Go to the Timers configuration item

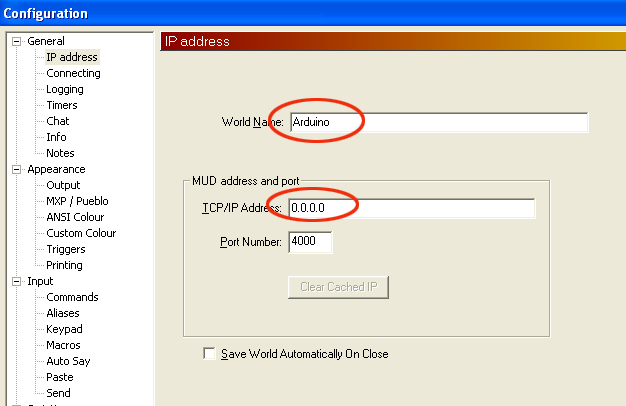[x=62, y=105]
